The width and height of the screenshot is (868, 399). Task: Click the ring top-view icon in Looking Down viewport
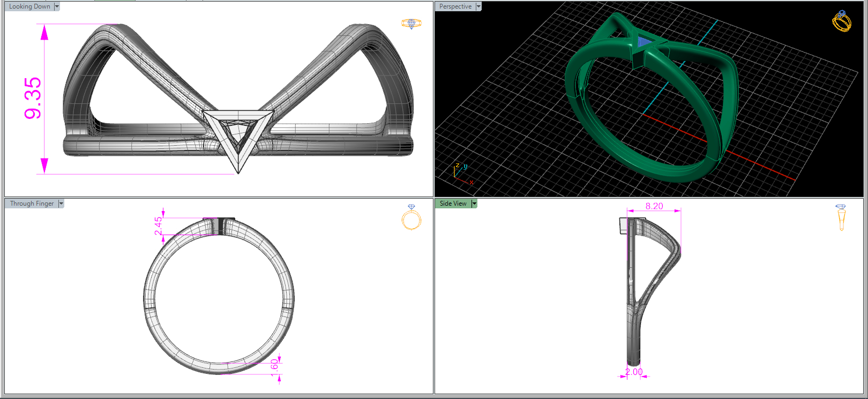411,24
